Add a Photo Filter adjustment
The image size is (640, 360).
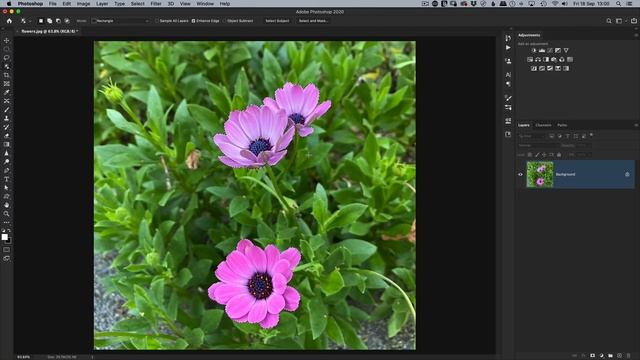(554, 60)
